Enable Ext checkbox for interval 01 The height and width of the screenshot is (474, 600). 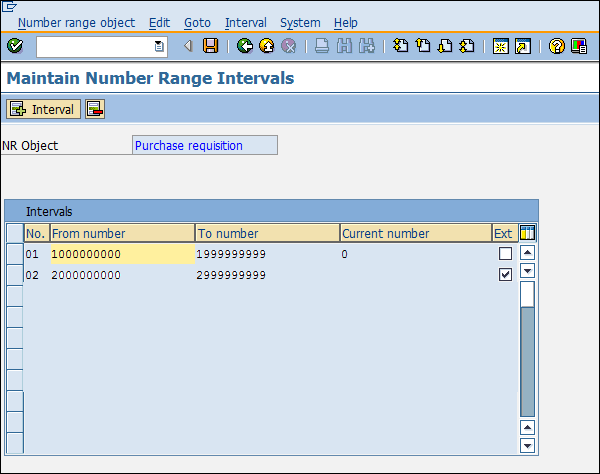click(505, 254)
